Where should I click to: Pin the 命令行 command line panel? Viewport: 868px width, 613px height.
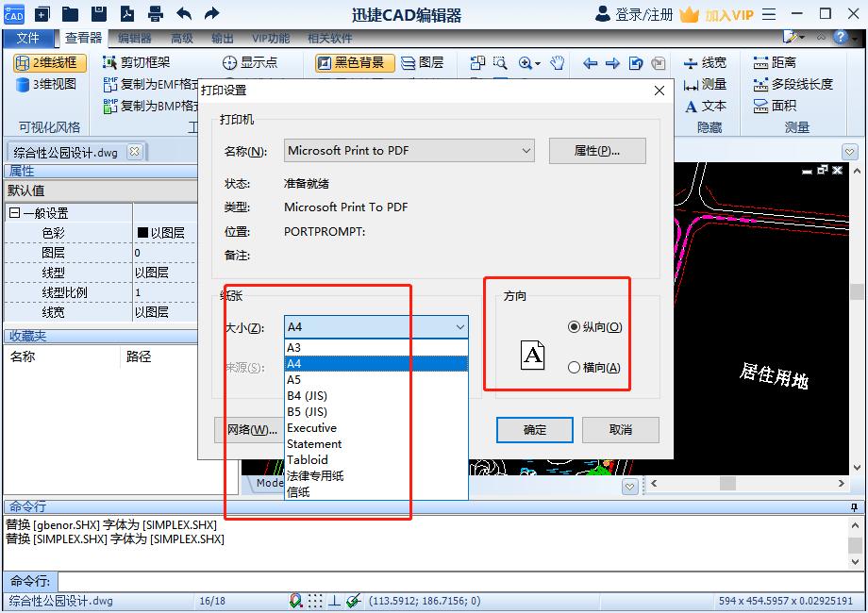coord(854,506)
